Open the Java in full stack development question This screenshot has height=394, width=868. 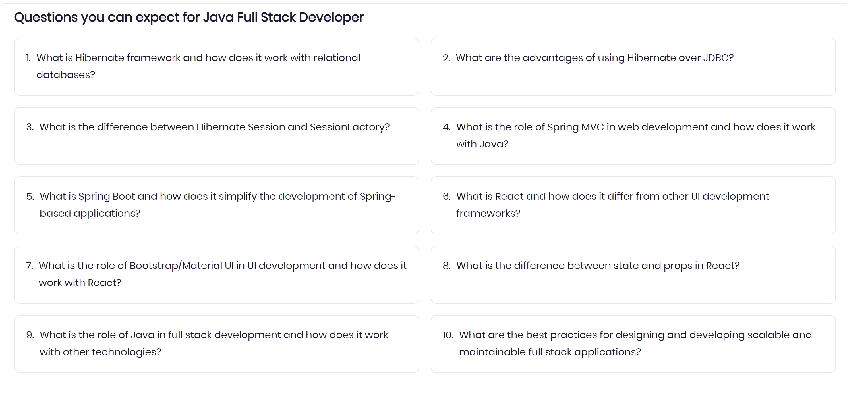coord(217,344)
